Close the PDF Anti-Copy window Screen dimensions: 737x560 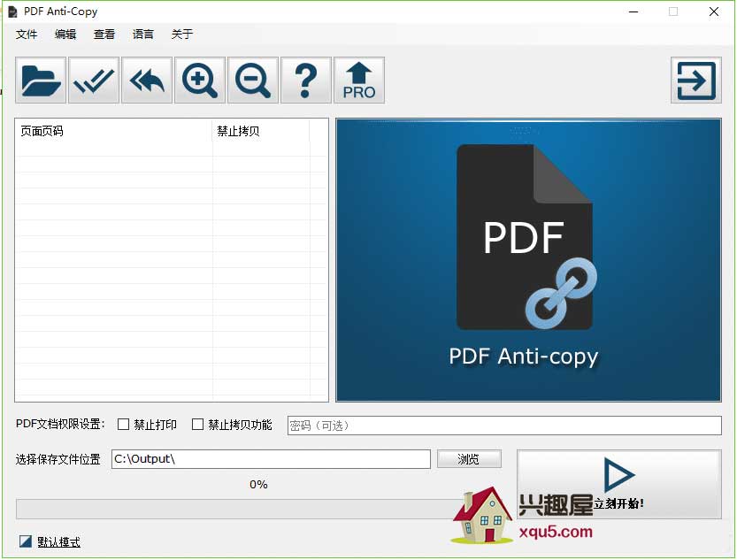(x=713, y=12)
